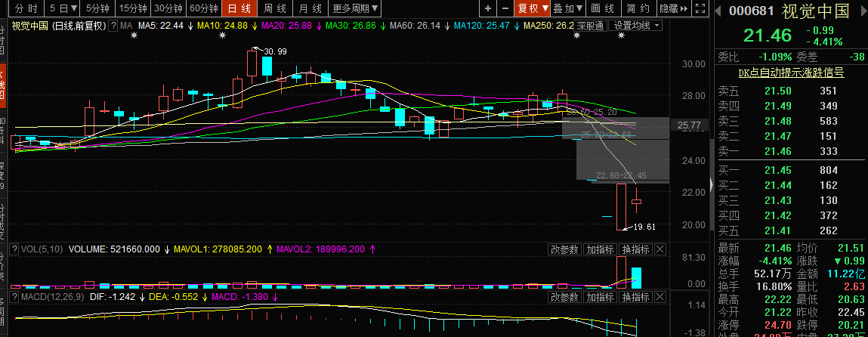Viewport: 868px width, 337px height.
Task: Select the 60分钟 period tab
Action: [203, 9]
